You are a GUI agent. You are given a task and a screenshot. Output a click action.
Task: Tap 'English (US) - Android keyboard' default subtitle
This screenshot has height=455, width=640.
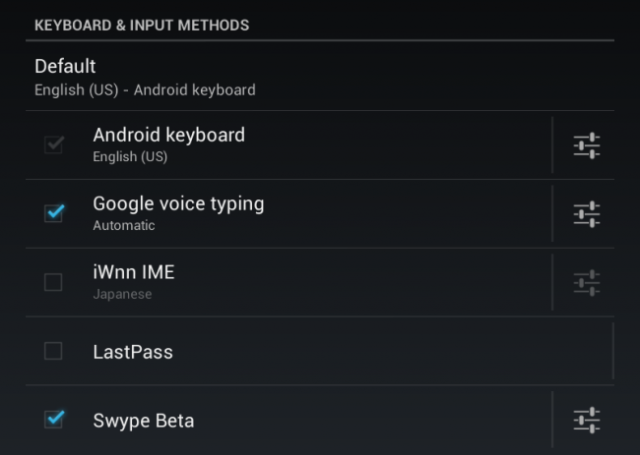click(145, 90)
